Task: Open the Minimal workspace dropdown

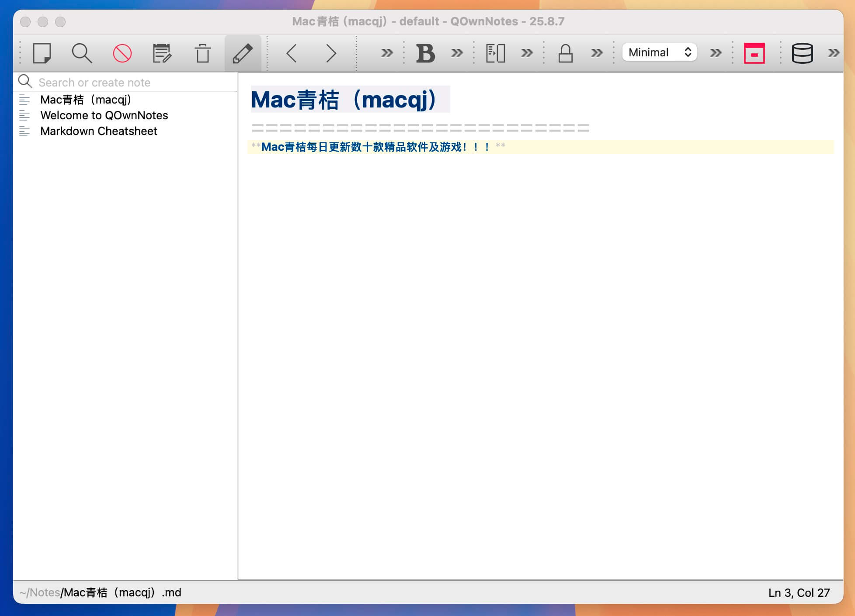Action: tap(659, 52)
